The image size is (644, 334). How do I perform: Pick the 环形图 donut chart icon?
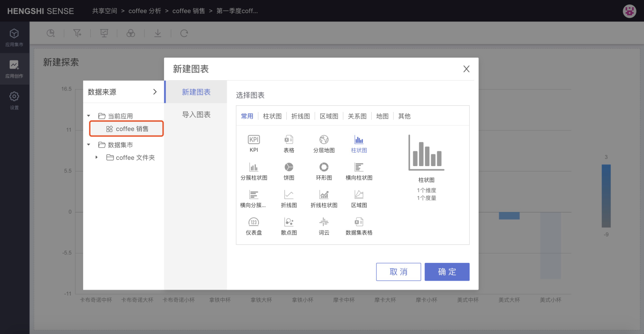324,167
